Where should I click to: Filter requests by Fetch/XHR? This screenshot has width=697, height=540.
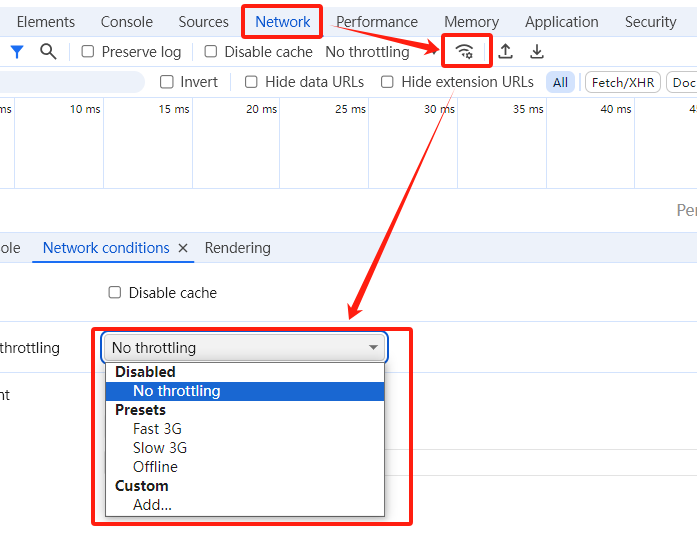click(x=623, y=82)
